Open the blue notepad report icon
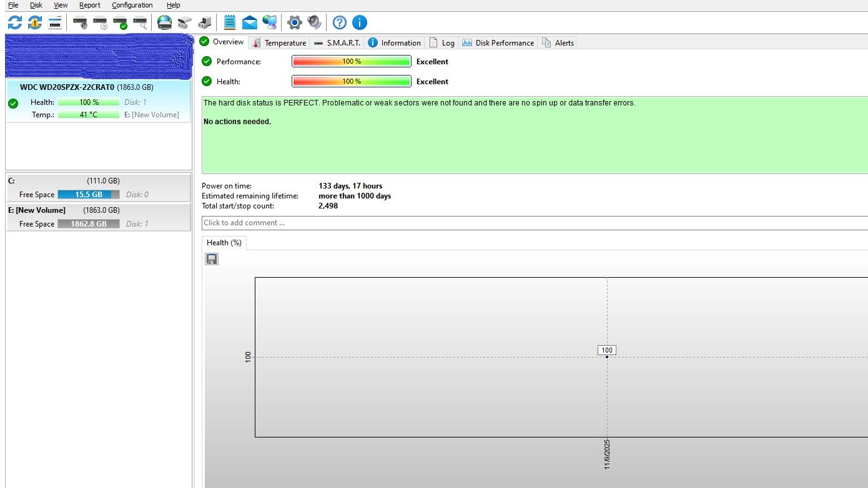 230,22
